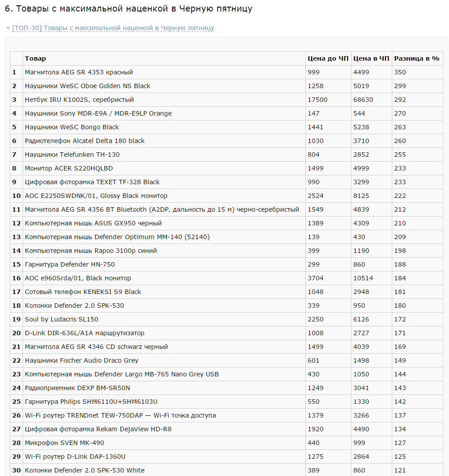Select the section heading about Черную пятницу
Image resolution: width=449 pixels, height=476 pixels.
(x=129, y=8)
